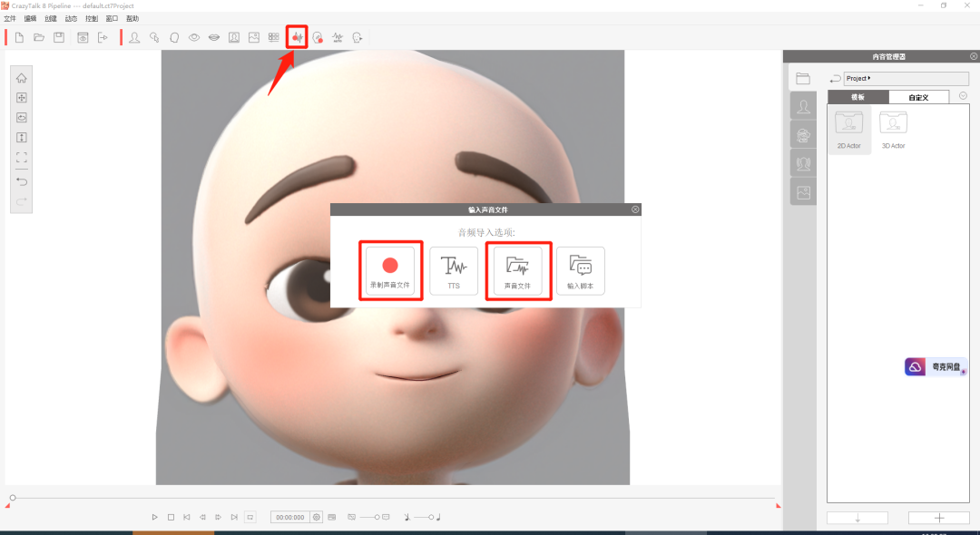The image size is (980, 535).
Task: Close the 输入声音文件 dialog
Action: (x=635, y=209)
